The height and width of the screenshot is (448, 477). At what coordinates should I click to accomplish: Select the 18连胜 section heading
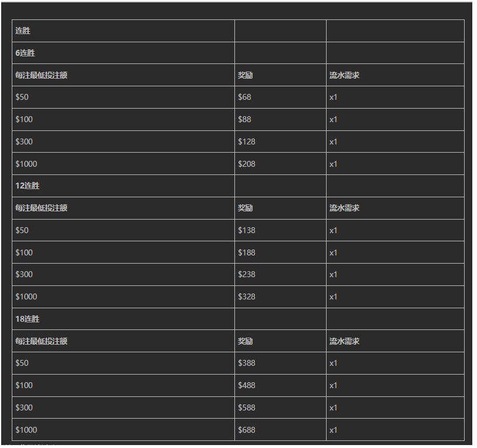coord(27,319)
